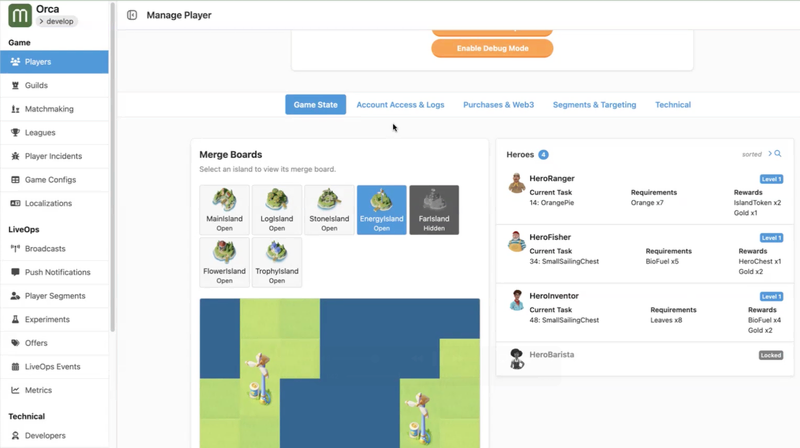Open the Segments & Targeting tab
800x448 pixels.
(x=594, y=105)
